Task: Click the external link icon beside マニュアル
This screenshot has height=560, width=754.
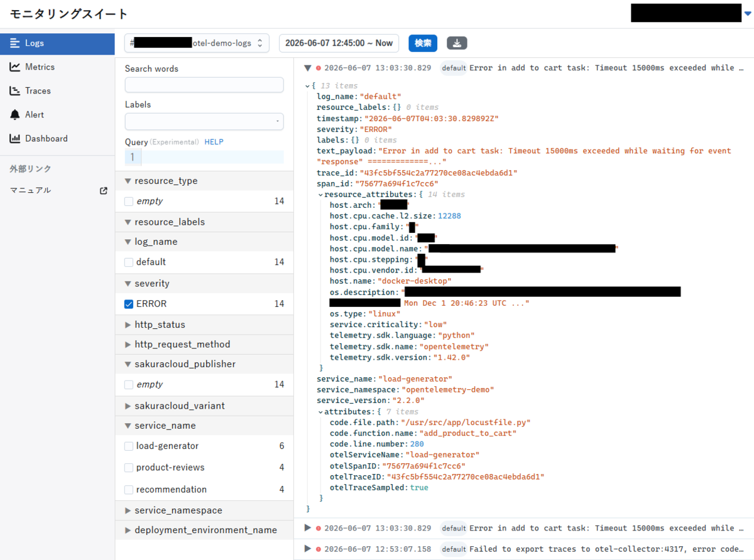Action: click(104, 191)
